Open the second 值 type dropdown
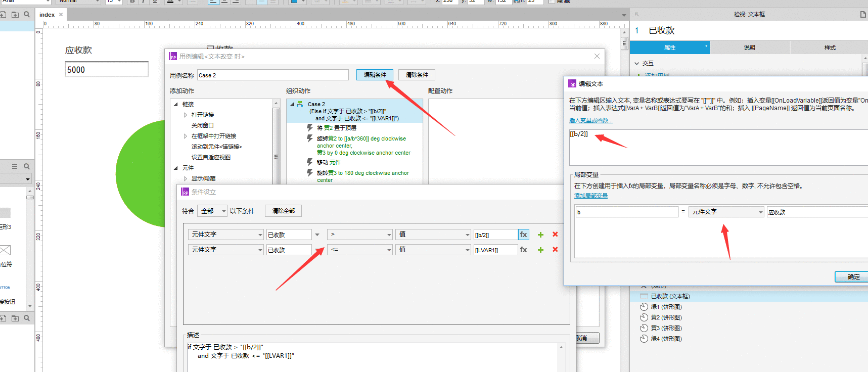This screenshot has width=868, height=372. pyautogui.click(x=433, y=250)
